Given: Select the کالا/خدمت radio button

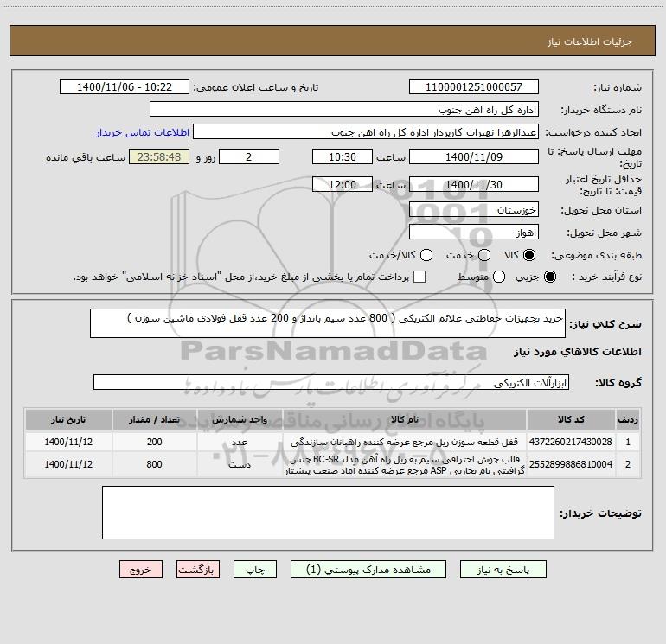Looking at the screenshot, I should [x=426, y=255].
